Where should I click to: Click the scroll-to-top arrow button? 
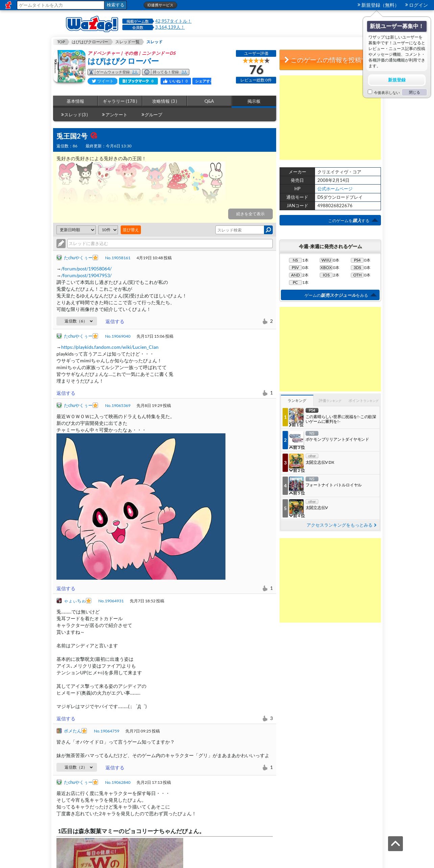[x=395, y=844]
